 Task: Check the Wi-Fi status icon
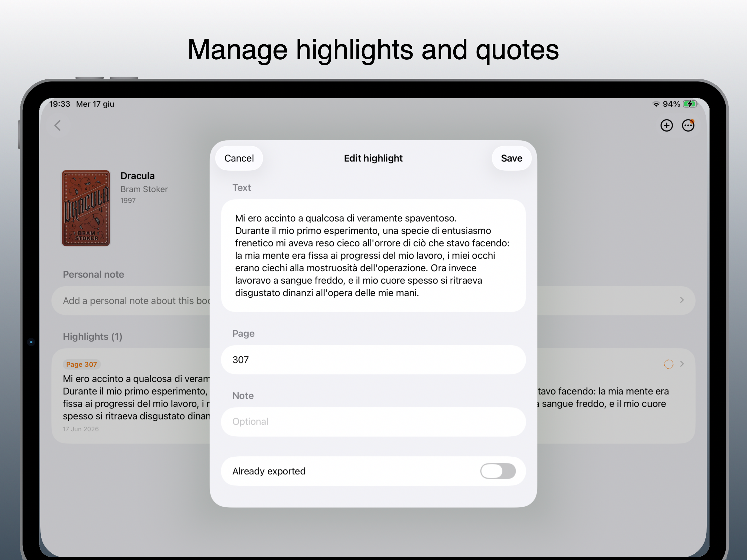point(656,104)
